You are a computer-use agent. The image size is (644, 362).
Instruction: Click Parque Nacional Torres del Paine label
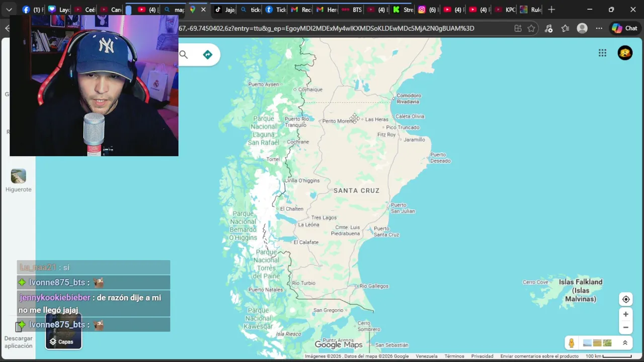click(267, 264)
